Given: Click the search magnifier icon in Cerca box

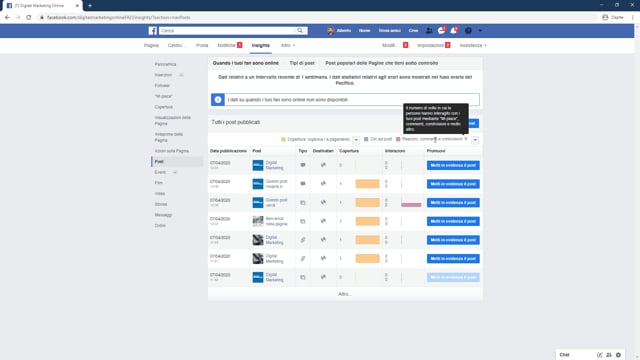Looking at the screenshot, I should (x=300, y=31).
